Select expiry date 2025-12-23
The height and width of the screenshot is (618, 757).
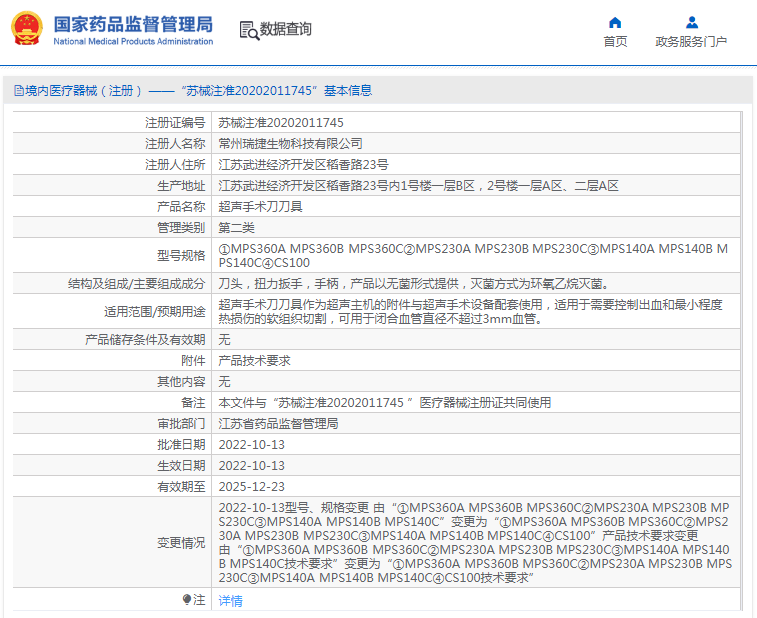pyautogui.click(x=252, y=487)
